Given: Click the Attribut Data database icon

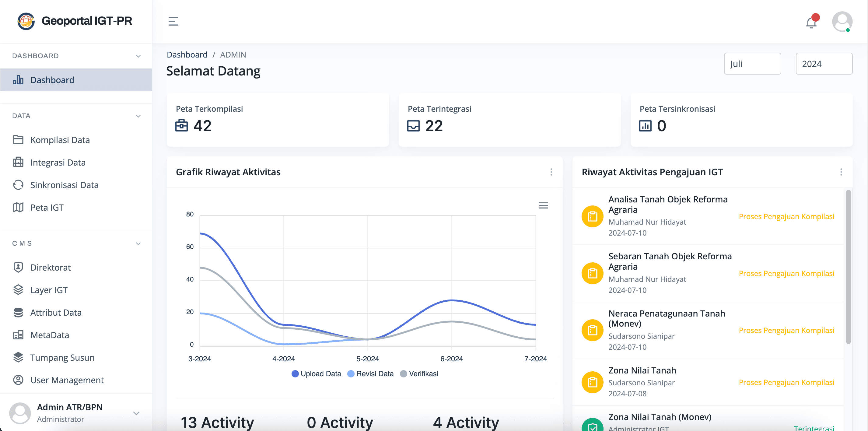Looking at the screenshot, I should (x=18, y=312).
